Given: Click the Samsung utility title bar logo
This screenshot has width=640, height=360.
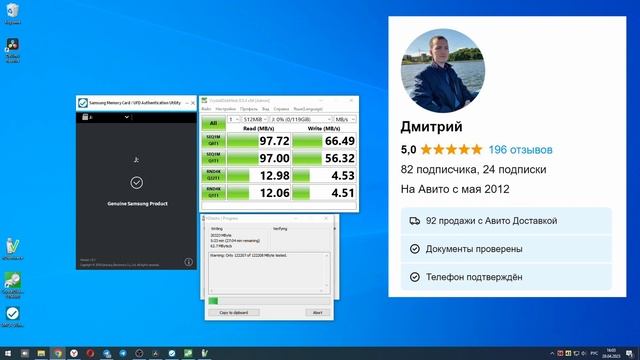Looking at the screenshot, I should 83,103.
